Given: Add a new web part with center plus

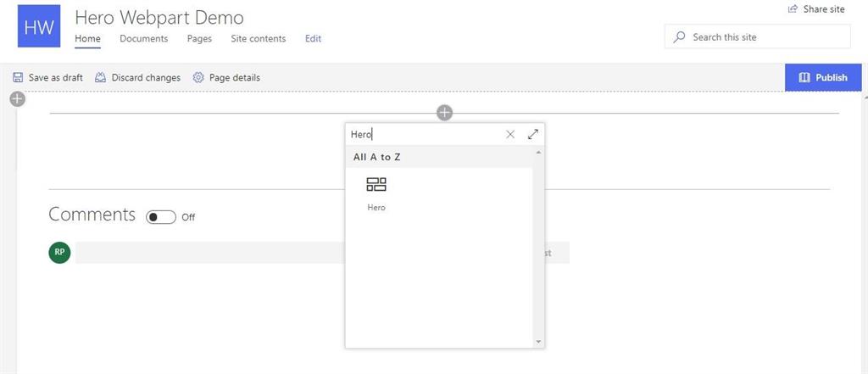Looking at the screenshot, I should coord(444,113).
